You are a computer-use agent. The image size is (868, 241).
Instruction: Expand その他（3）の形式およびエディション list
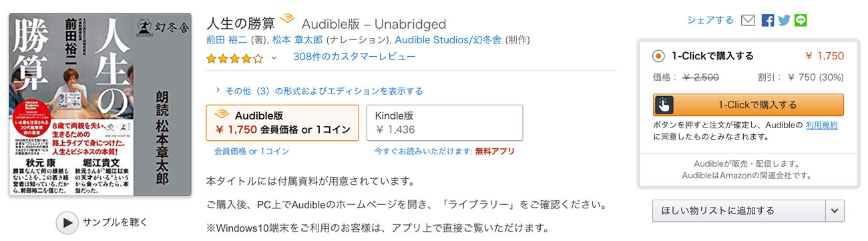(319, 91)
